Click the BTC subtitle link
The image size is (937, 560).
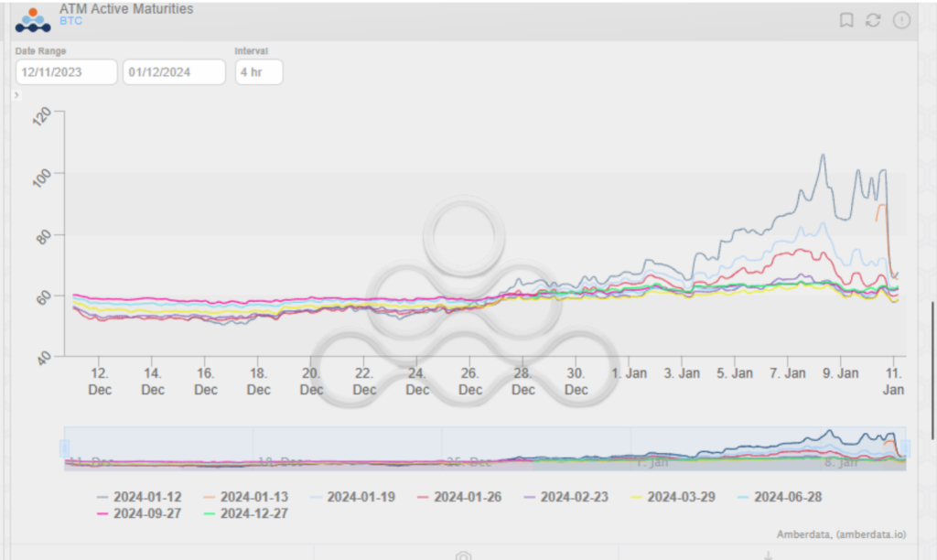(x=70, y=20)
